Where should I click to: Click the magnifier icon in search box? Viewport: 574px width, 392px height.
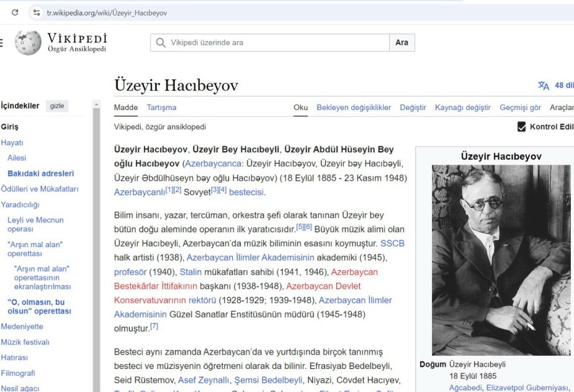[x=161, y=43]
